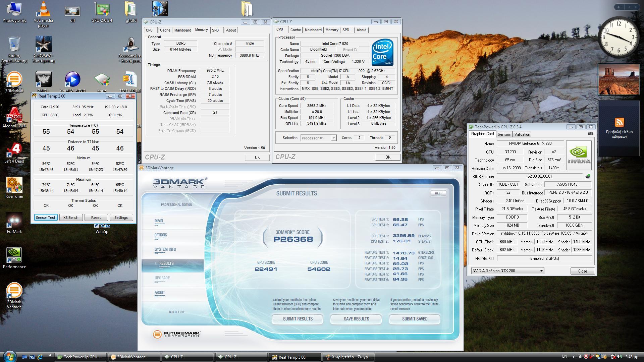Image resolution: width=644 pixels, height=362 pixels.
Task: Click XS Bench in Real Temp
Action: [x=71, y=218]
